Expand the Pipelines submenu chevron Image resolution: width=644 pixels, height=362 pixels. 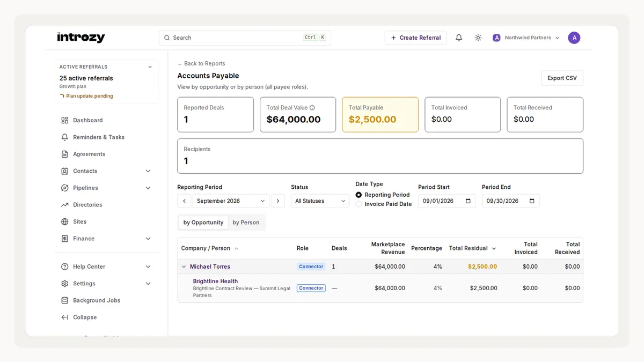[148, 188]
